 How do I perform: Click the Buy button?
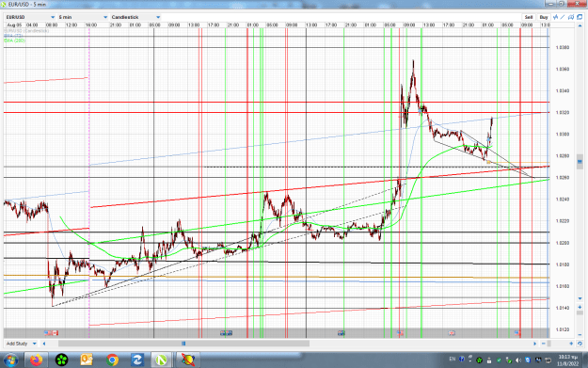pyautogui.click(x=544, y=17)
